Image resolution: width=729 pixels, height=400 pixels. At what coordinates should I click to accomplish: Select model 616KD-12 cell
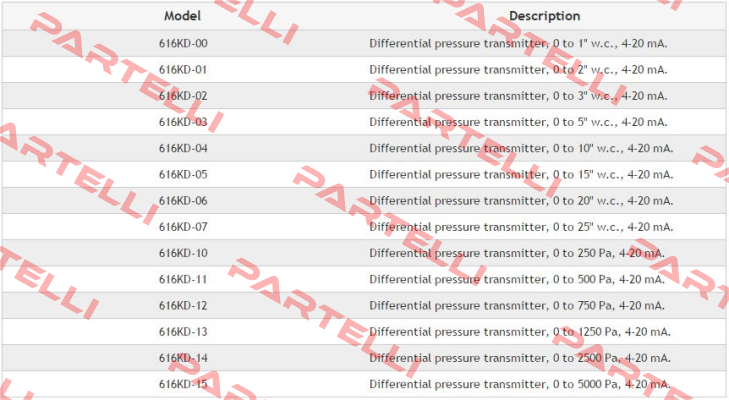click(183, 306)
